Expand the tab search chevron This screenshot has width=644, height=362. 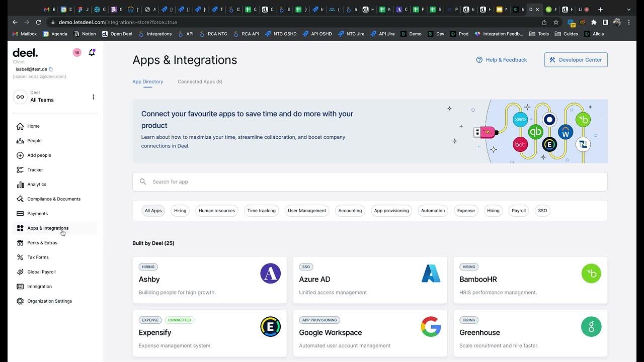coord(629,9)
